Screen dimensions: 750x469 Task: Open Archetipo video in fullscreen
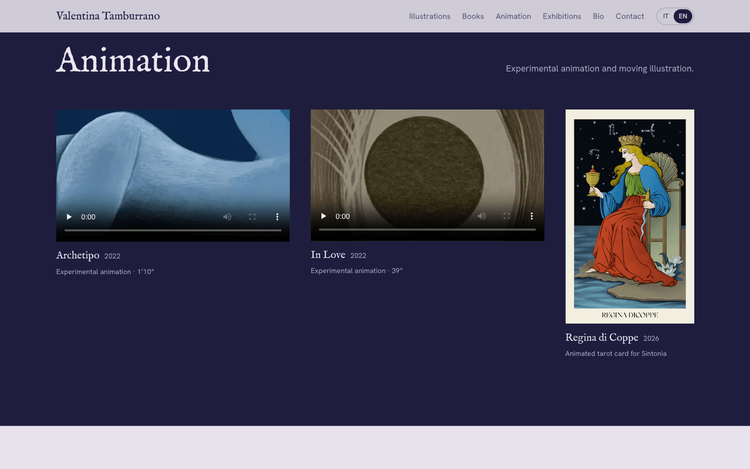[252, 217]
